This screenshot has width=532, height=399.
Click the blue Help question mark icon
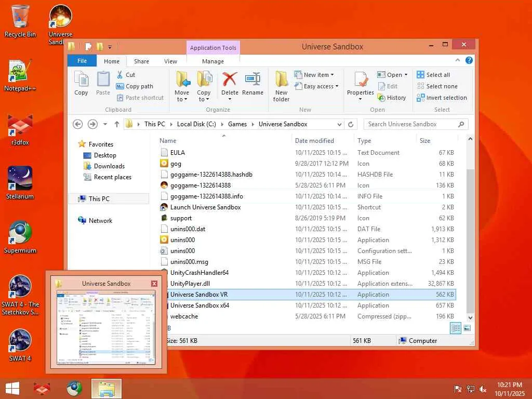pyautogui.click(x=469, y=60)
